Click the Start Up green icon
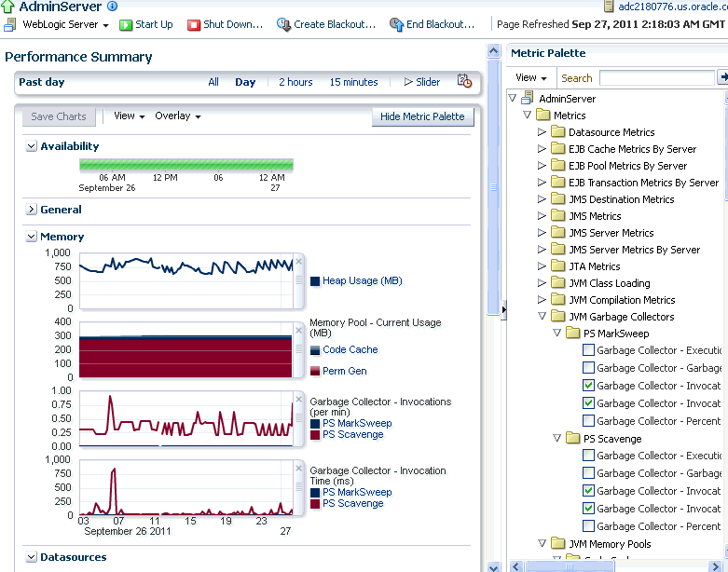Viewport: 728px width, 572px height. (x=125, y=25)
